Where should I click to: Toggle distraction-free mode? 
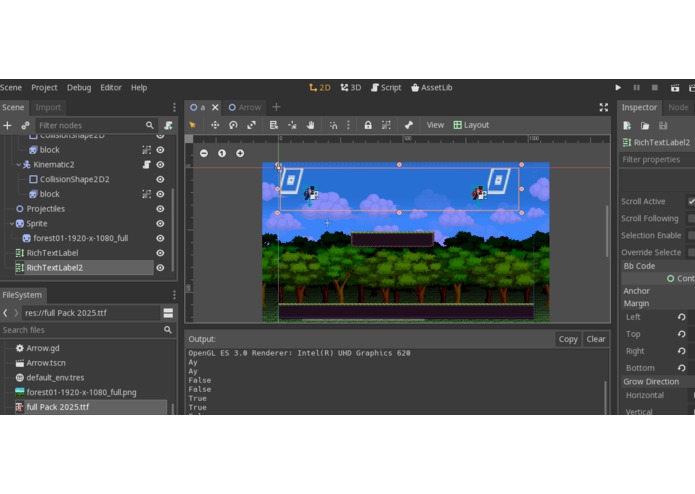coord(604,107)
